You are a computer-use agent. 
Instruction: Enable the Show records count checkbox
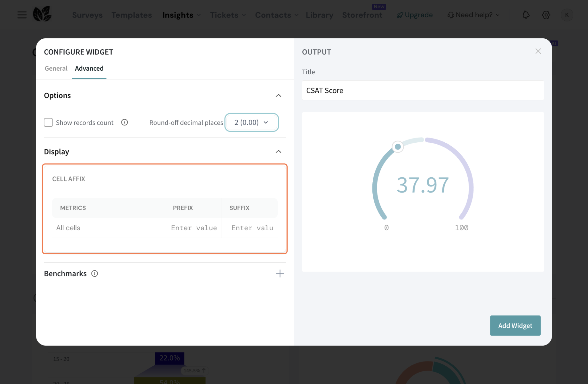point(48,123)
